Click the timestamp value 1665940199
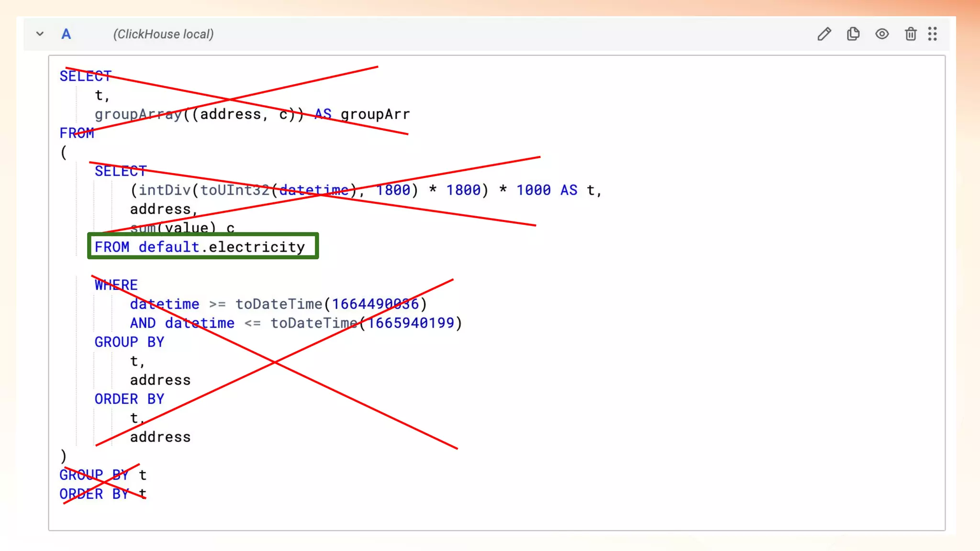This screenshot has height=551, width=980. pos(411,323)
